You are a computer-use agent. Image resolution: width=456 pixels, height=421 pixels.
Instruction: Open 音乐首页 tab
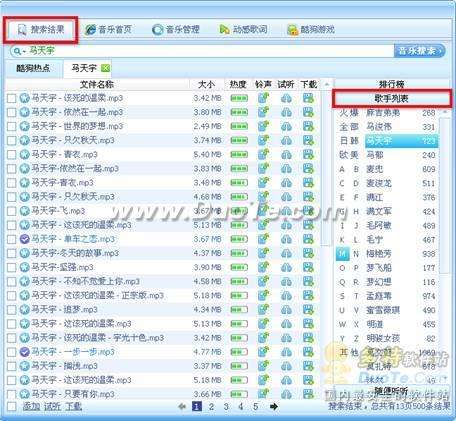click(x=108, y=30)
